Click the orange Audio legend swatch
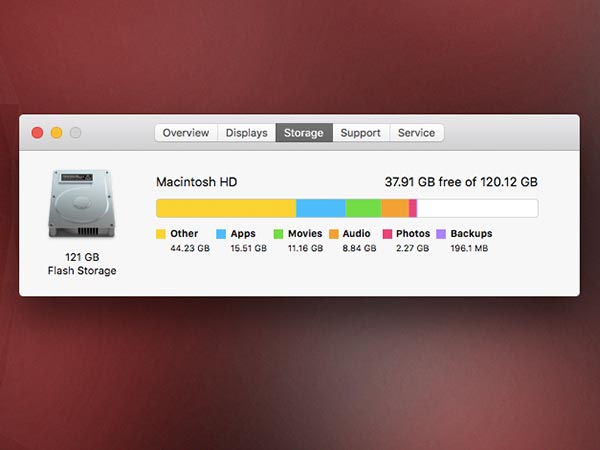Image resolution: width=600 pixels, height=450 pixels. [x=334, y=234]
